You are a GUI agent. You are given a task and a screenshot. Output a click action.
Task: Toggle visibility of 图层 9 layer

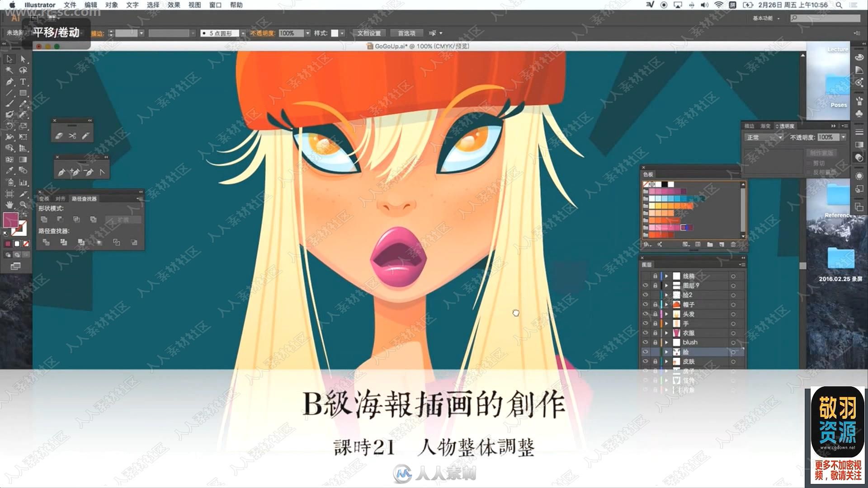point(646,286)
